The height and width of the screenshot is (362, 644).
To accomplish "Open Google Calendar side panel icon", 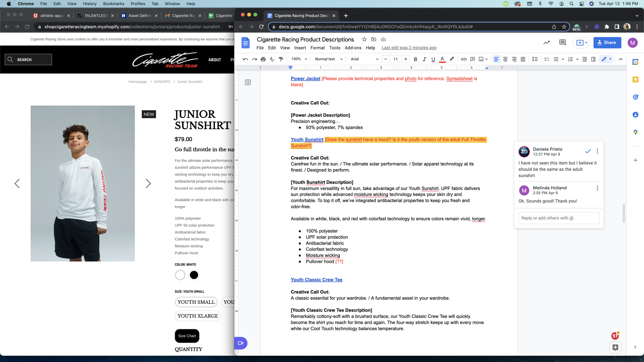I will (x=635, y=62).
